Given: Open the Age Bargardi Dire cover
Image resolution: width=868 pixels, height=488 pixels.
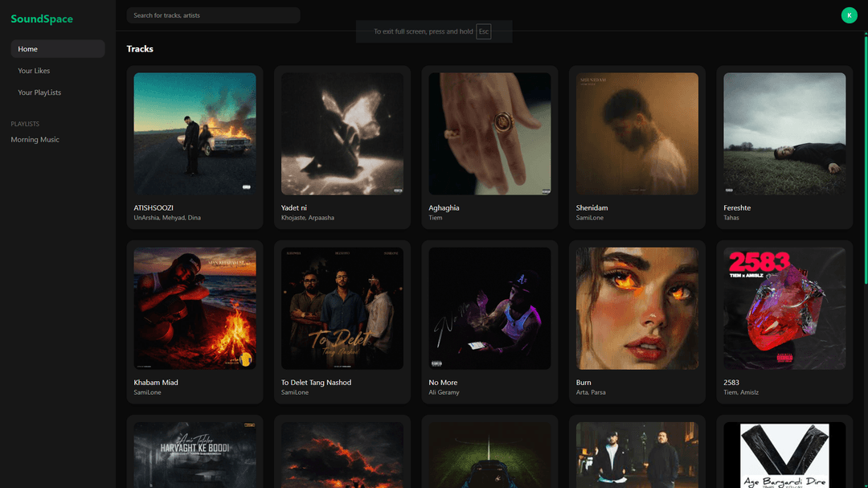Looking at the screenshot, I should pos(784,455).
